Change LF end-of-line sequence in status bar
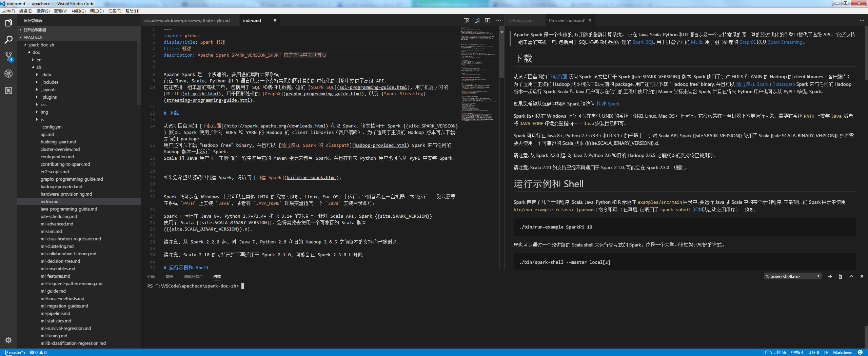 (x=826, y=353)
